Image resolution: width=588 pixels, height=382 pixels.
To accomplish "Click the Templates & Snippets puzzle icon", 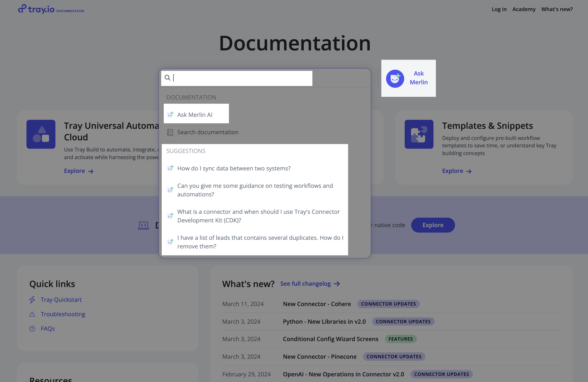I will (x=419, y=134).
